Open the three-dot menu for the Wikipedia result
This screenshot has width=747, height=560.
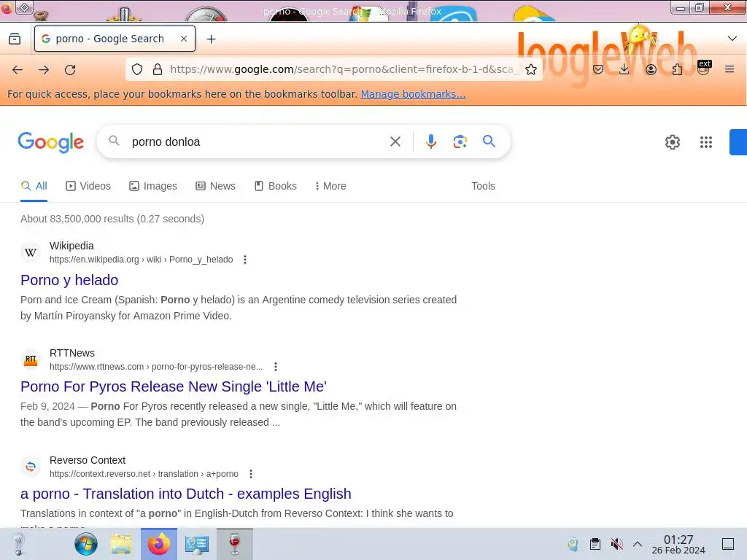click(245, 260)
